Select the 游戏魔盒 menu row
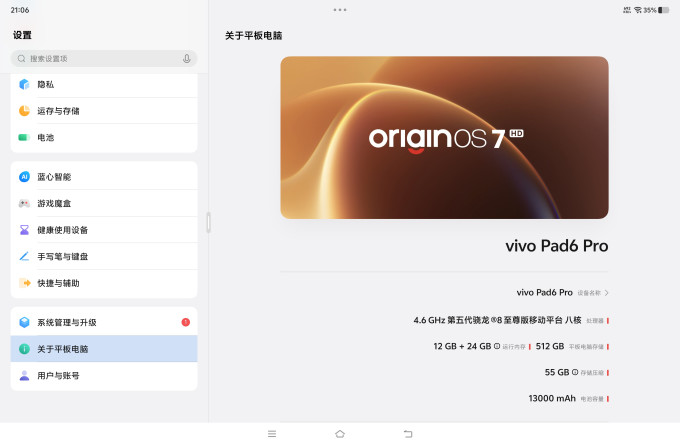Screen dimensions: 680x445 pyautogui.click(x=104, y=203)
